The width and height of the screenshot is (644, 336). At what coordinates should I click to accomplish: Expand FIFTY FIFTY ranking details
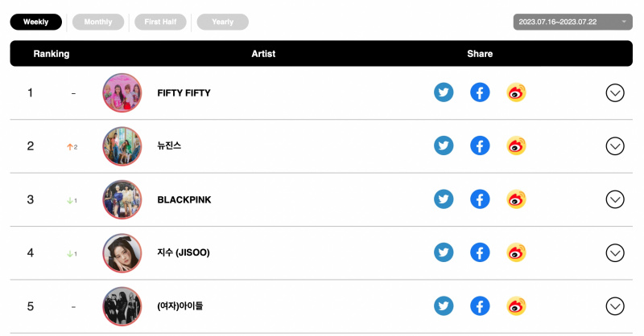tap(615, 92)
